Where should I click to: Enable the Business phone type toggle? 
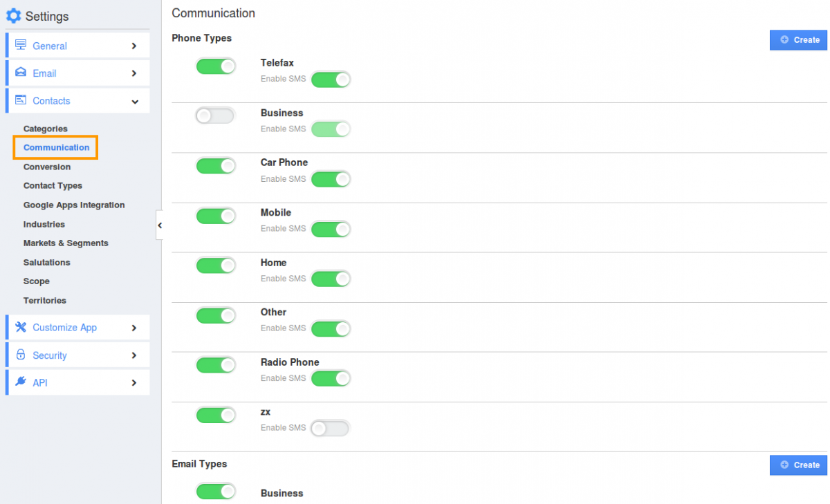click(216, 116)
